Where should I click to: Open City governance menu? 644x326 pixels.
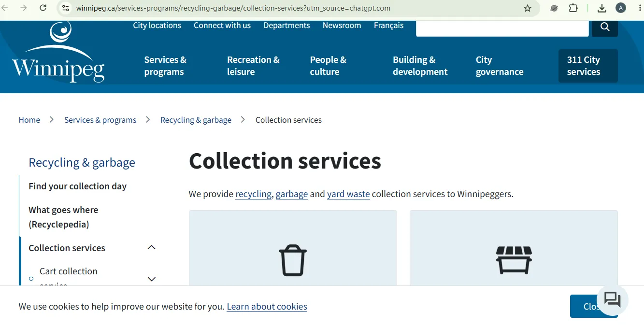pyautogui.click(x=500, y=66)
